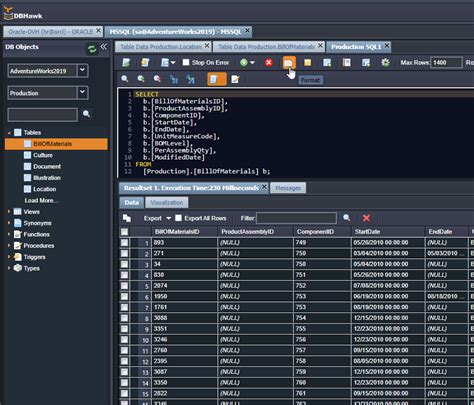The height and width of the screenshot is (405, 474).
Task: Click the red cancel execution icon
Action: click(x=269, y=62)
